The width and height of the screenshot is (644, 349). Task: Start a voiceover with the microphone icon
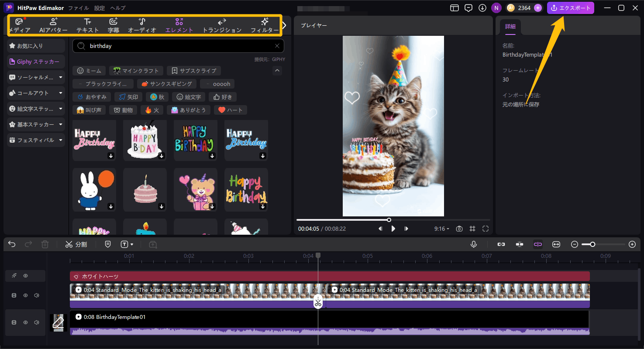[474, 244]
